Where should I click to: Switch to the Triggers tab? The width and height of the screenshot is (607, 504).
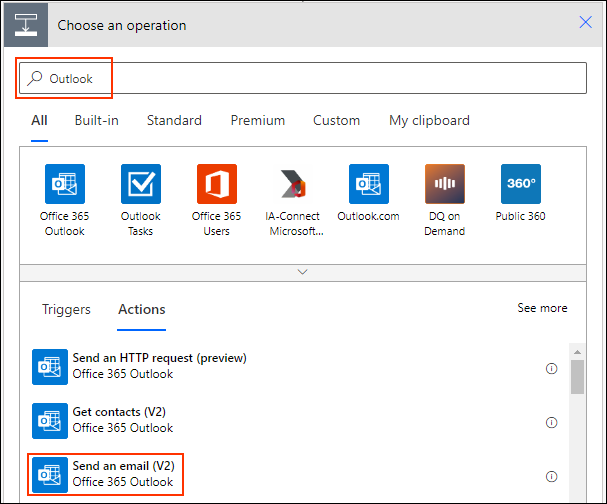66,309
